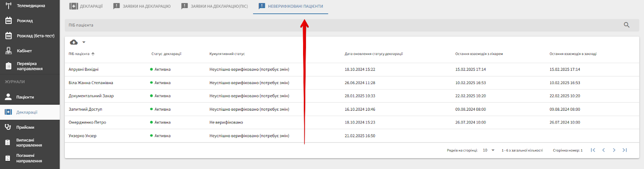Click the search magnifier icon

click(x=626, y=25)
